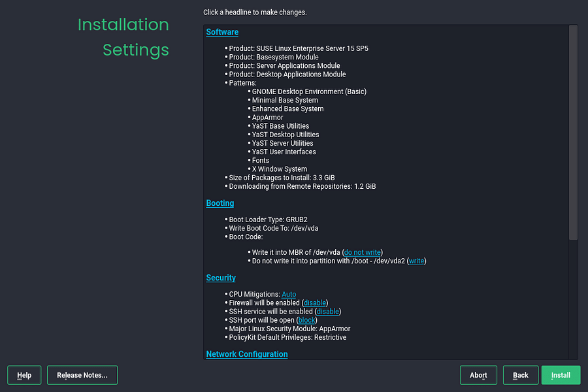Open the Network Configuration headline
The height and width of the screenshot is (392, 588).
click(246, 353)
